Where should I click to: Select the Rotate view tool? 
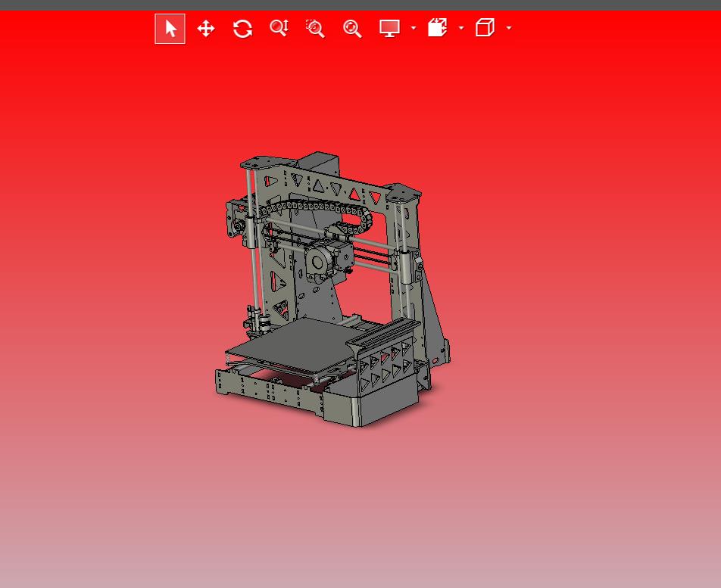pyautogui.click(x=242, y=29)
